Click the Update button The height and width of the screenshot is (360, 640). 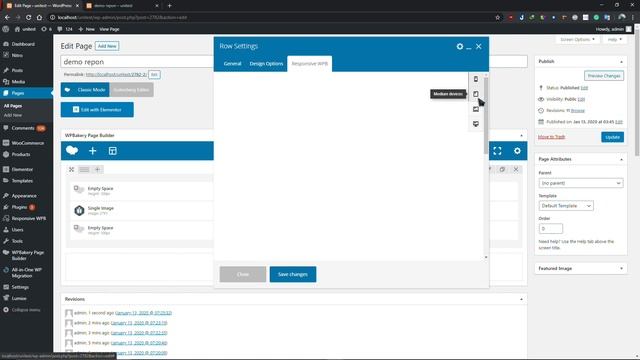point(612,137)
